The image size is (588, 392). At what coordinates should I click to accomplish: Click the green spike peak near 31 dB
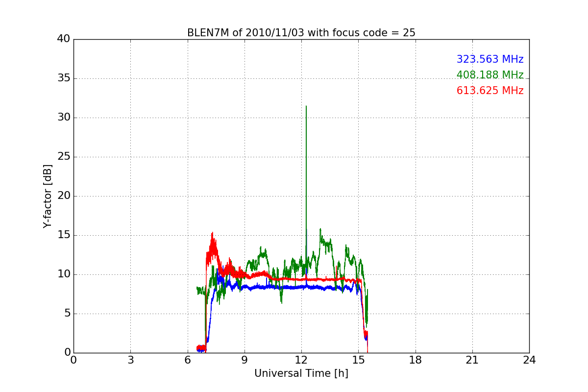click(x=306, y=106)
